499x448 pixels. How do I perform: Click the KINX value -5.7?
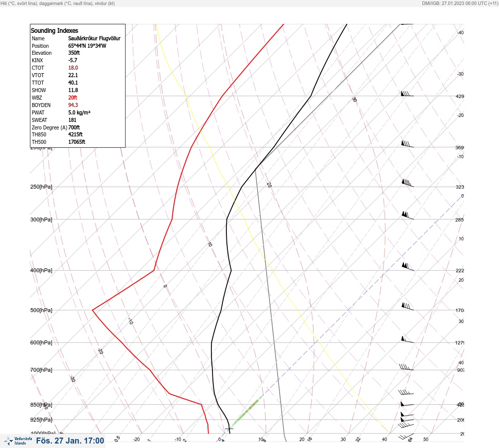pyautogui.click(x=73, y=60)
